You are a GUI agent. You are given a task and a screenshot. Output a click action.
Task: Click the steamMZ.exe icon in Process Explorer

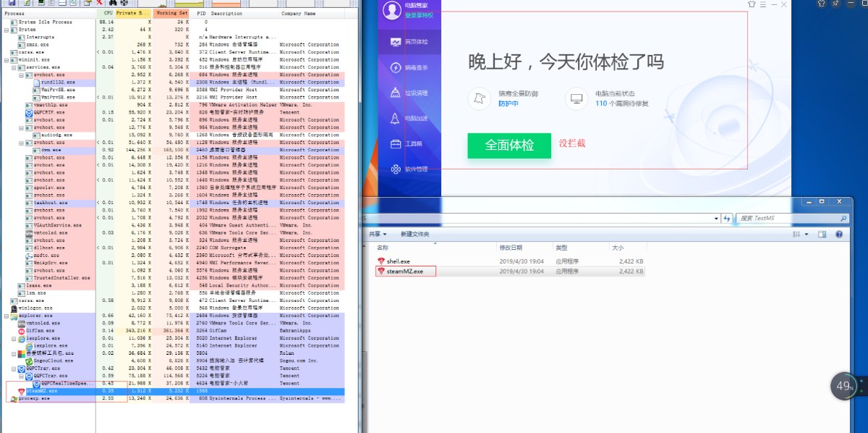pos(22,391)
